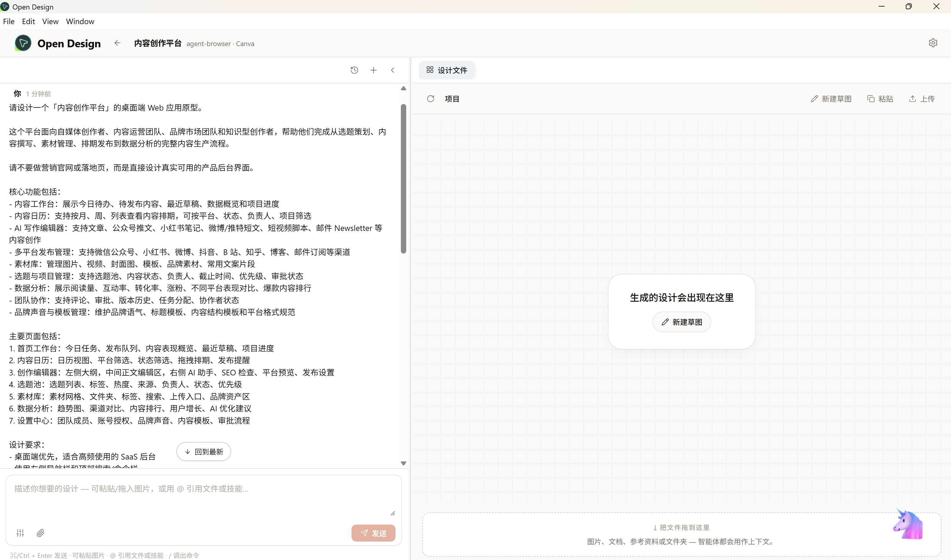This screenshot has height=560, width=951.
Task: Click 新建草图 in the center card
Action: point(682,322)
